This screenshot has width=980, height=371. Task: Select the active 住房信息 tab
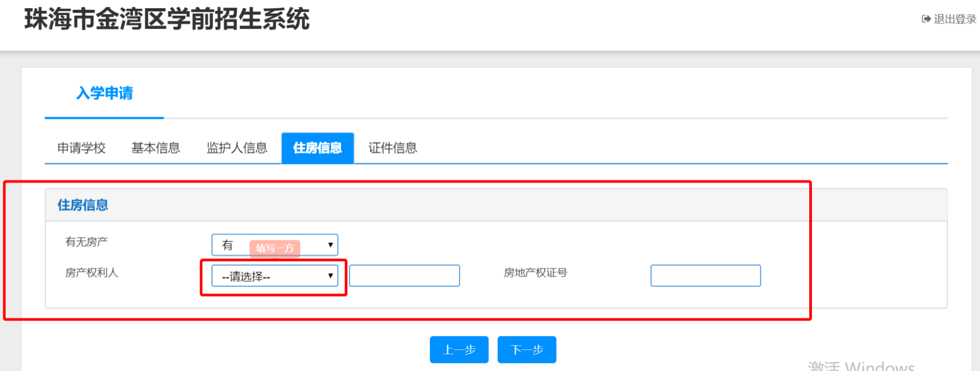[x=318, y=148]
